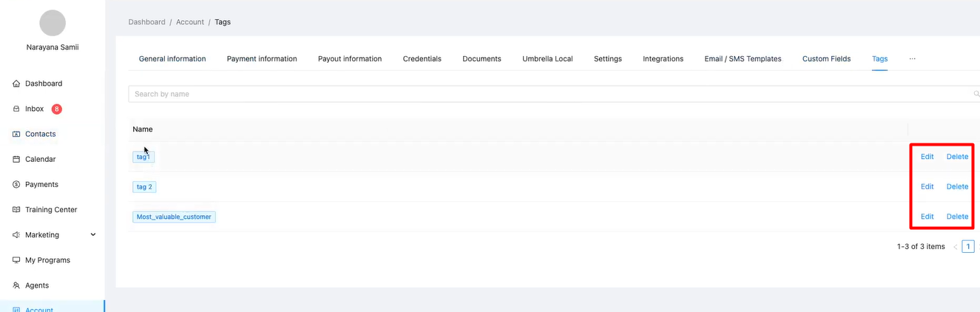Viewport: 980px width, 312px height.
Task: Click the Payments dollar icon
Action: tap(16, 184)
